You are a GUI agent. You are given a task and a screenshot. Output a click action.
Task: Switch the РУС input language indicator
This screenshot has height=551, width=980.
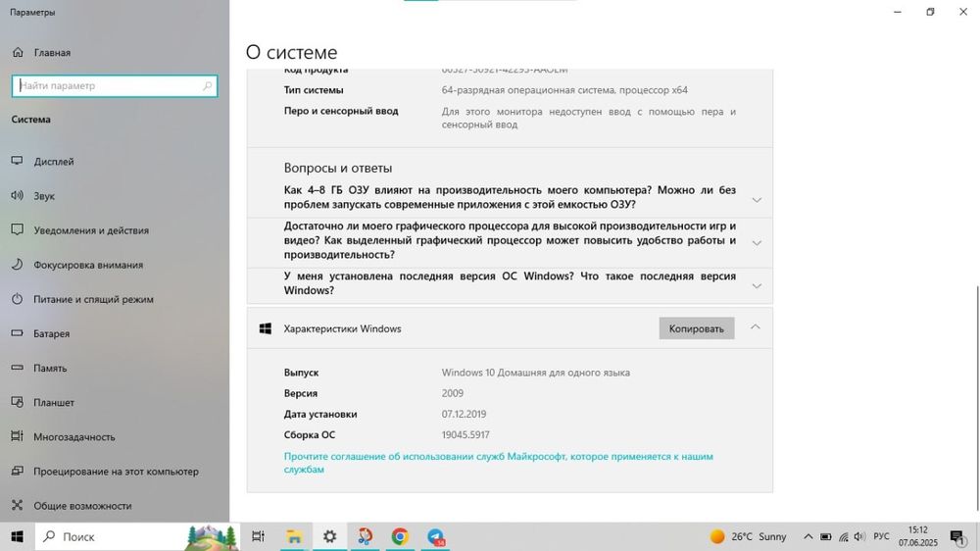click(x=881, y=536)
